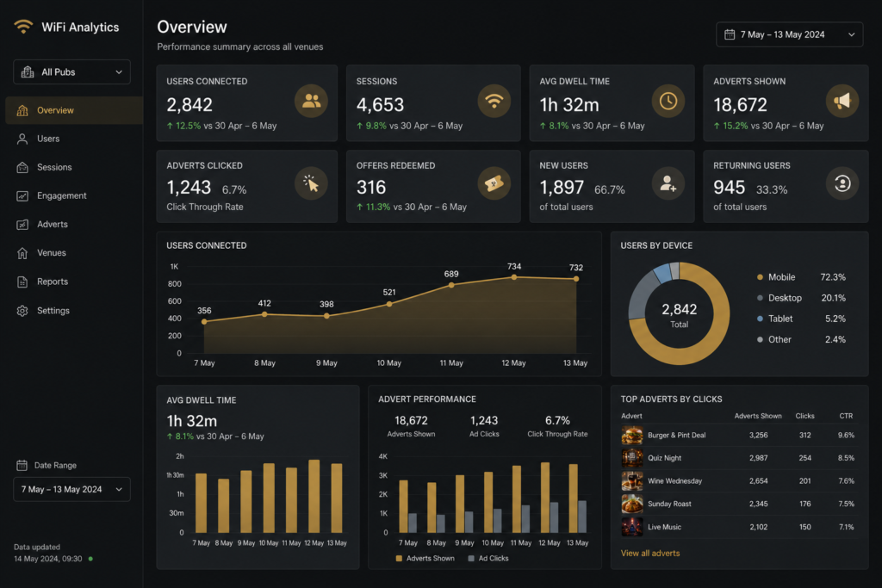Open the View all adverts link

pos(650,554)
